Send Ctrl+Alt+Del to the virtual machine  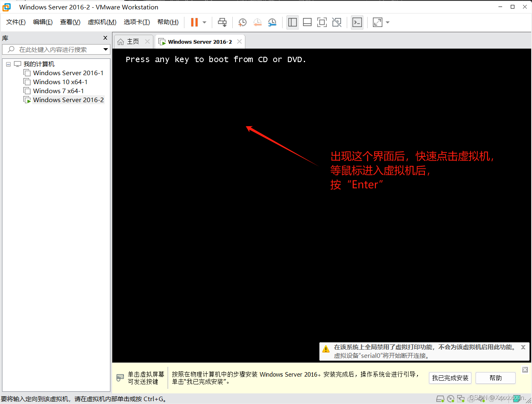222,22
